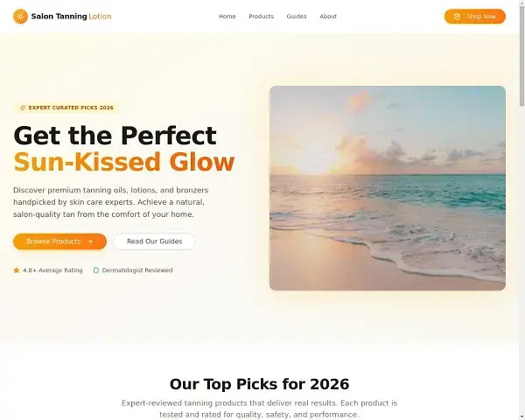The height and width of the screenshot is (420, 525).
Task: Go to the Guides navigation link
Action: (x=297, y=17)
